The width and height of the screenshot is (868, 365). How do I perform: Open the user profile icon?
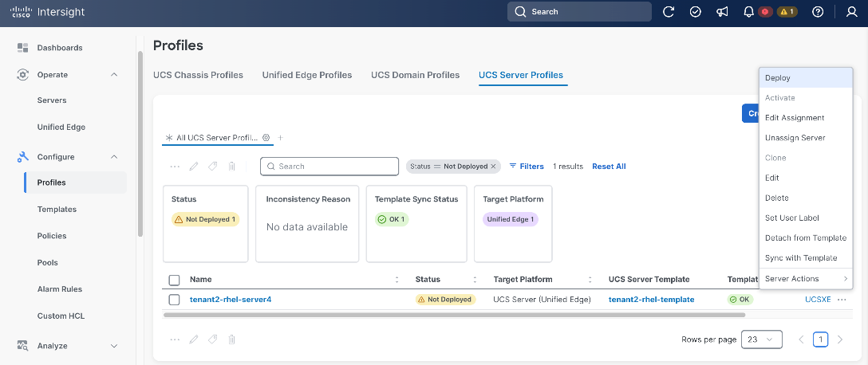coord(852,12)
